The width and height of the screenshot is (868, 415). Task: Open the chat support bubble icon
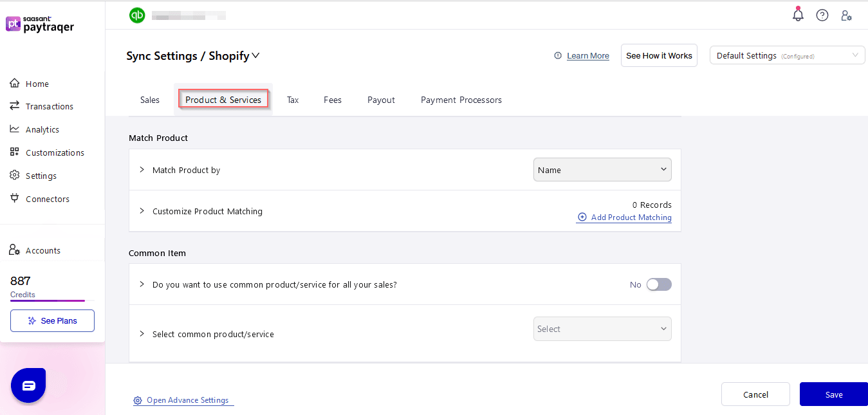click(28, 385)
